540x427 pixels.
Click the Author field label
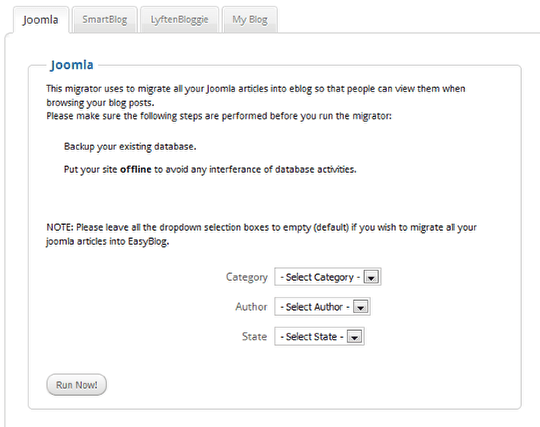(x=251, y=307)
